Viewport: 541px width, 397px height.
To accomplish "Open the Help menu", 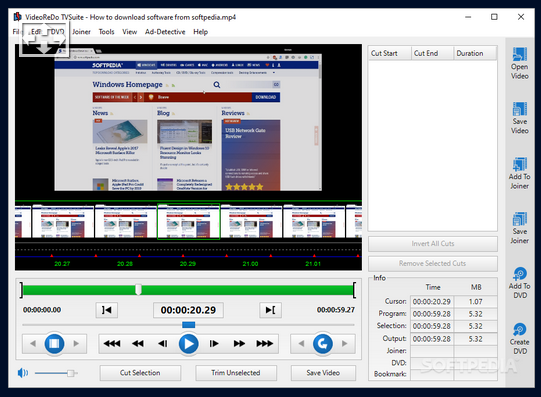I will [200, 32].
